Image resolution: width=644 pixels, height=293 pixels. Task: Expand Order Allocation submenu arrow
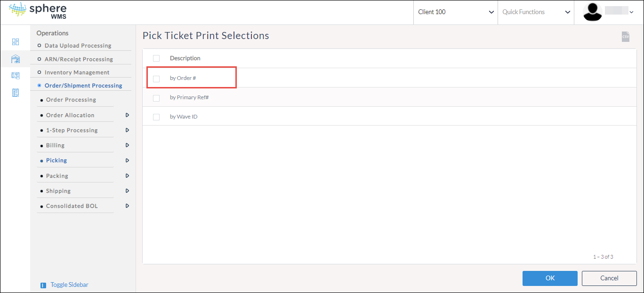click(x=127, y=115)
